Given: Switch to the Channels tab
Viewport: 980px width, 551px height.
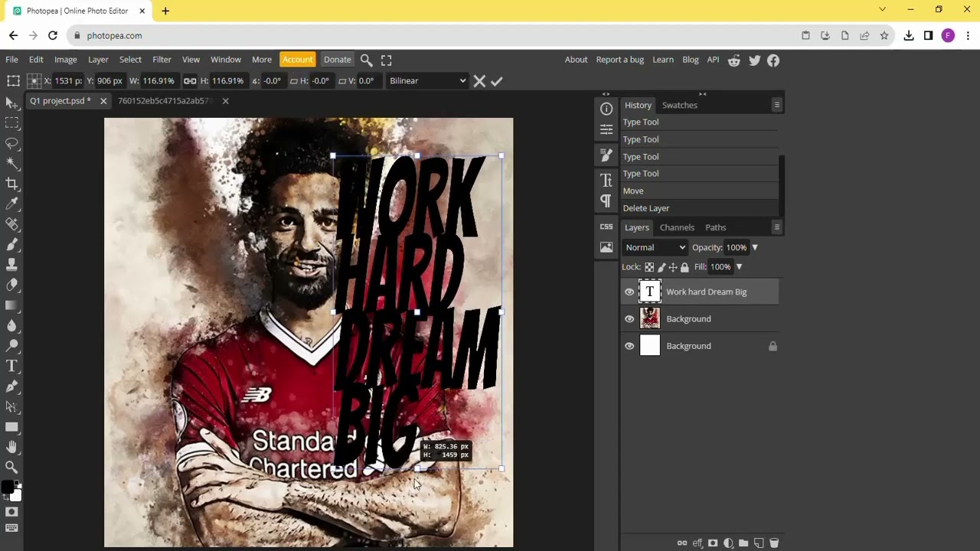Looking at the screenshot, I should (677, 227).
